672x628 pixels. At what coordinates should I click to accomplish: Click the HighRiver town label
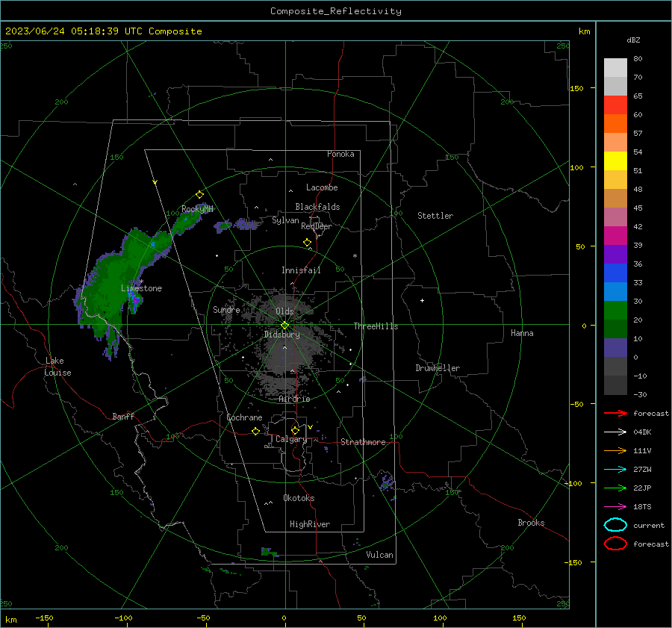coord(309,524)
